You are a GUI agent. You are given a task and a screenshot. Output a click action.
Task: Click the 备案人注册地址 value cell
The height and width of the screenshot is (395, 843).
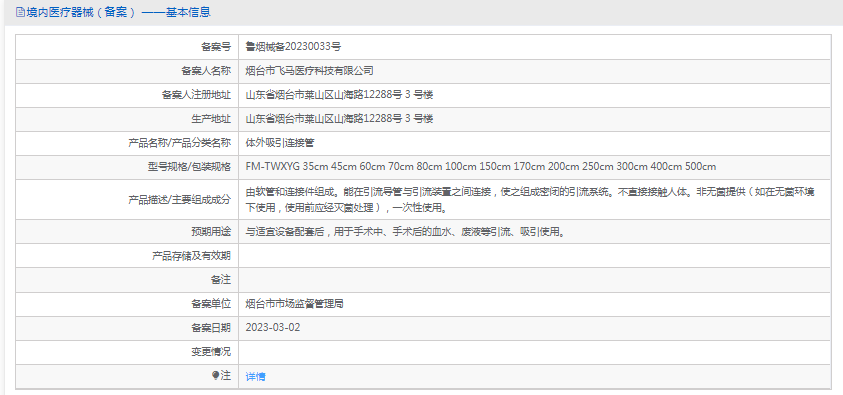(535, 95)
